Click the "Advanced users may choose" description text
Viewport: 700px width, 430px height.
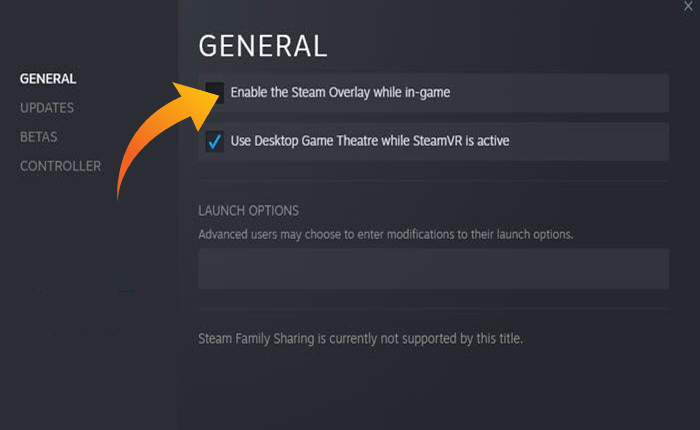point(385,235)
